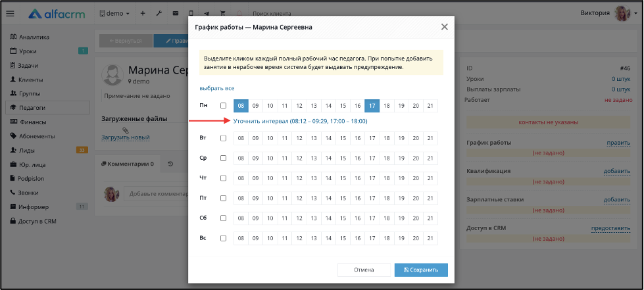Check the Ср all-day checkbox
This screenshot has height=290, width=644.
tap(223, 158)
